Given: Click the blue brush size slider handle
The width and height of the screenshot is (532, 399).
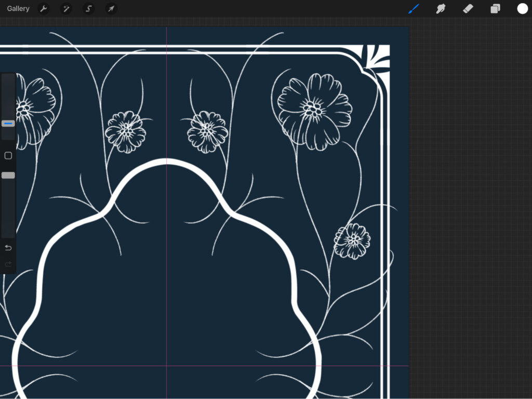Looking at the screenshot, I should (8, 124).
